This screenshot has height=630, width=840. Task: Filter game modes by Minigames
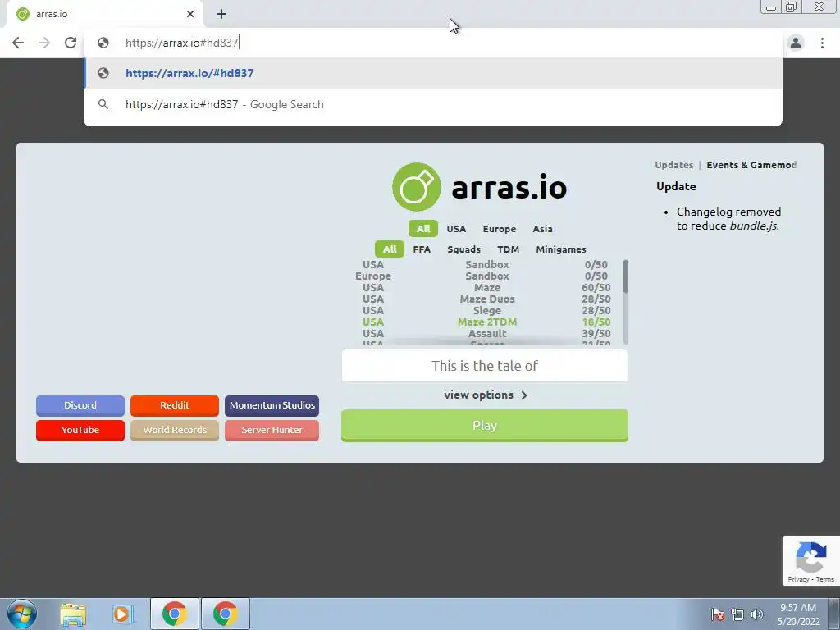click(x=561, y=249)
